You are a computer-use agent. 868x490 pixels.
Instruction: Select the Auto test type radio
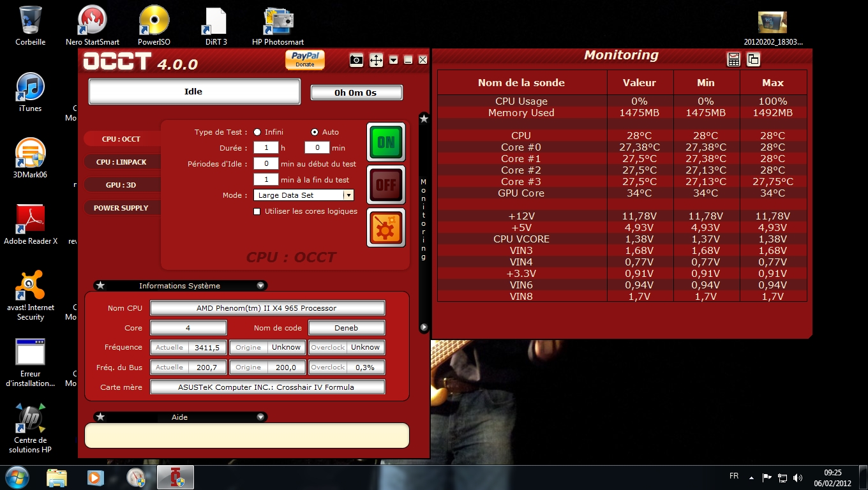[x=314, y=132]
